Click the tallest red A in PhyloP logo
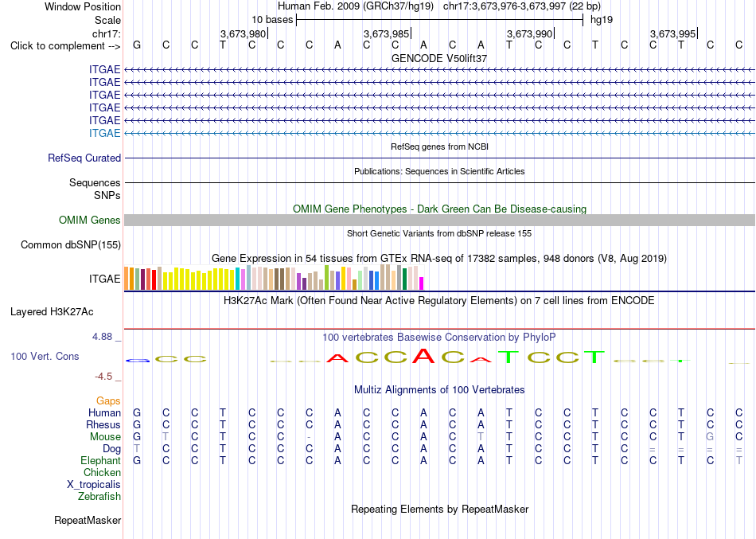Viewport: 756px width, 539px height. 423,356
